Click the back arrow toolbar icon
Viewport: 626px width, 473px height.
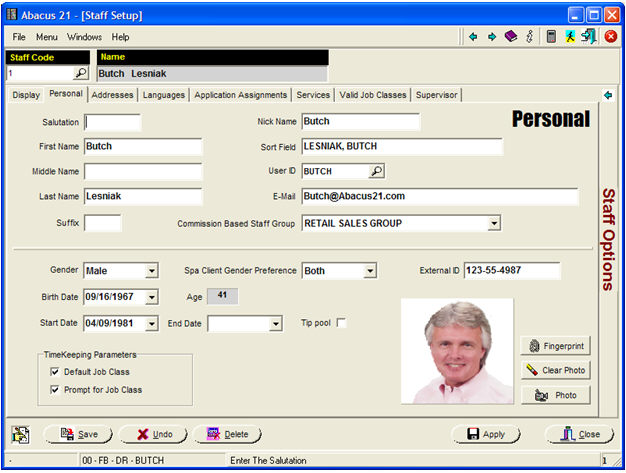pos(473,36)
